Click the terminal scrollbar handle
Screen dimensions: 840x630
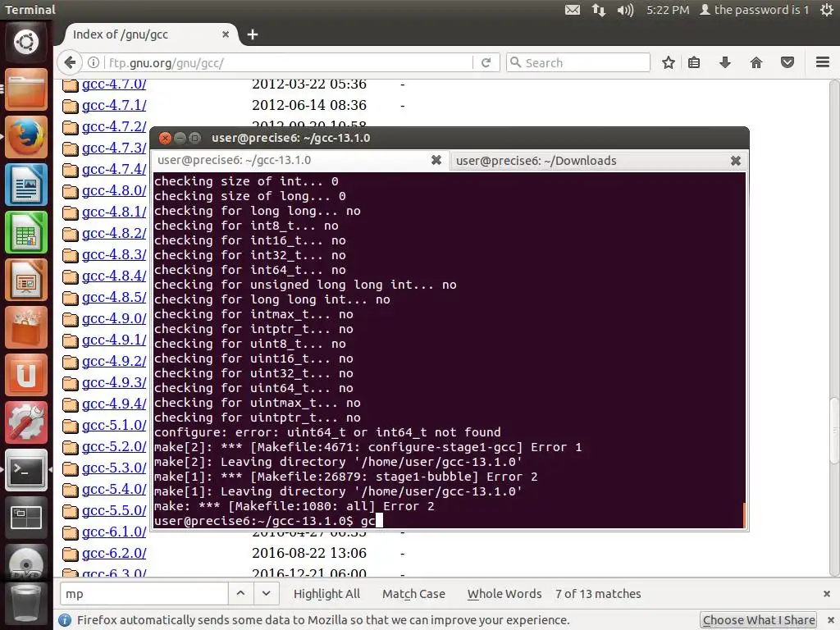coord(744,515)
